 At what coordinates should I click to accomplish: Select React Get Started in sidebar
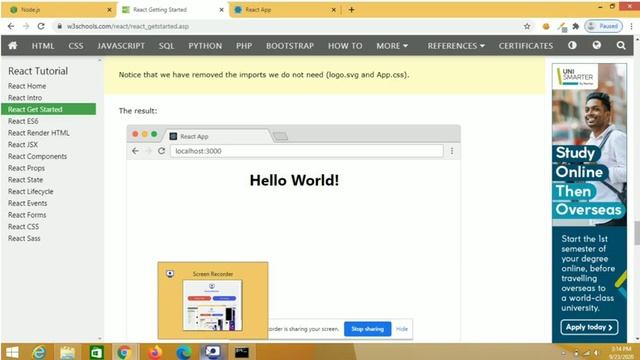[x=49, y=109]
